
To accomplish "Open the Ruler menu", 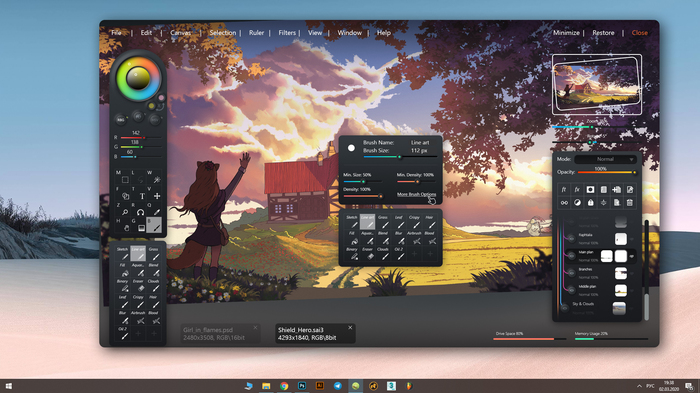I will coord(256,33).
